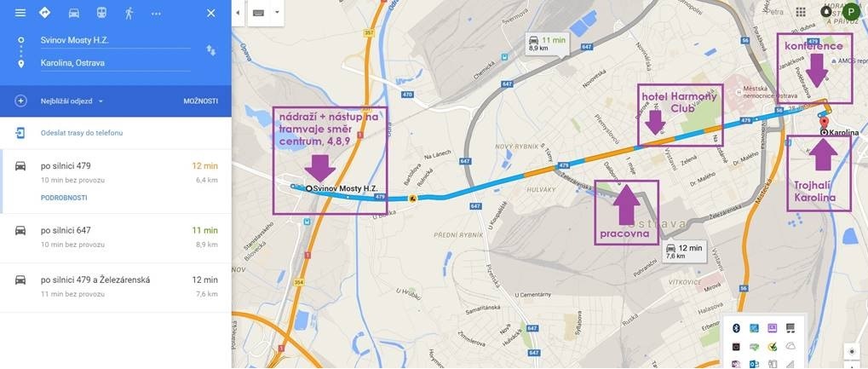The image size is (868, 369).
Task: Select the route po silnici 647
Action: tap(116, 237)
